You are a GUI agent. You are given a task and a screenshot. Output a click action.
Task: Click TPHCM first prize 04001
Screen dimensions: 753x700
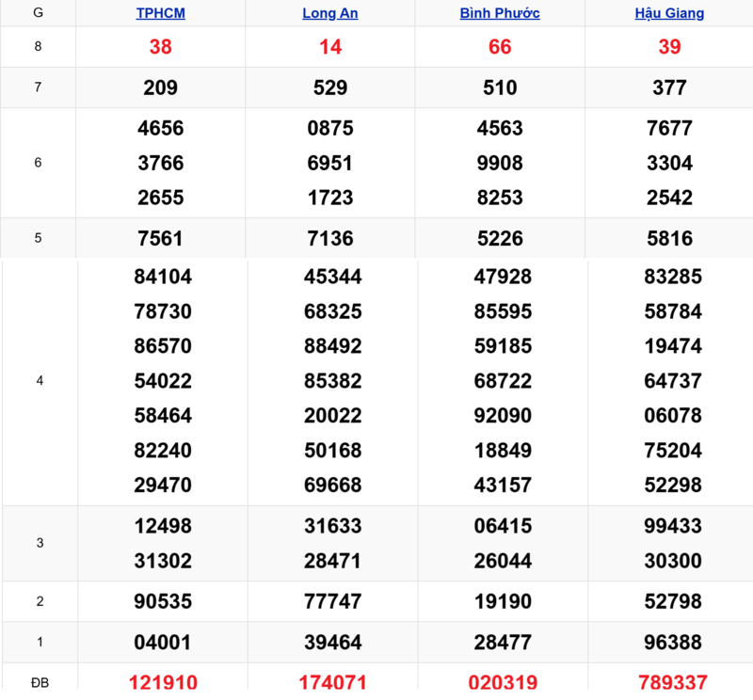tap(163, 642)
